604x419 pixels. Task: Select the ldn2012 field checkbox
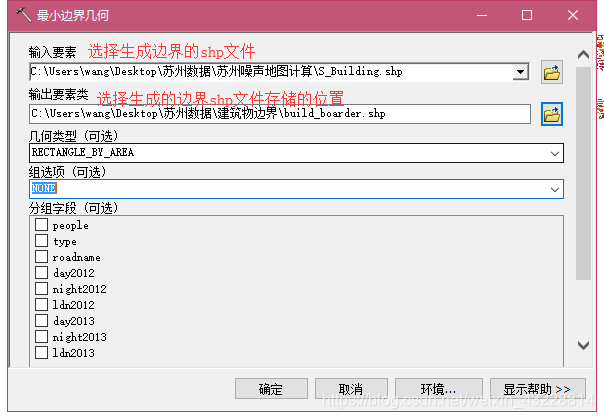coord(41,305)
